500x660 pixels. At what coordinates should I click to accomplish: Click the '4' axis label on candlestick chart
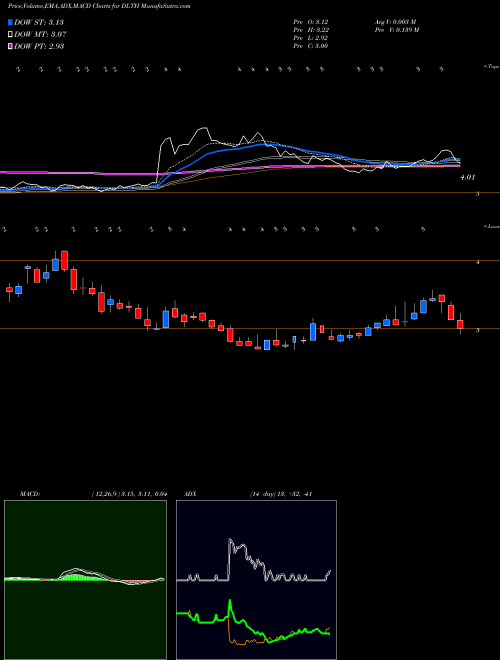[x=478, y=262]
